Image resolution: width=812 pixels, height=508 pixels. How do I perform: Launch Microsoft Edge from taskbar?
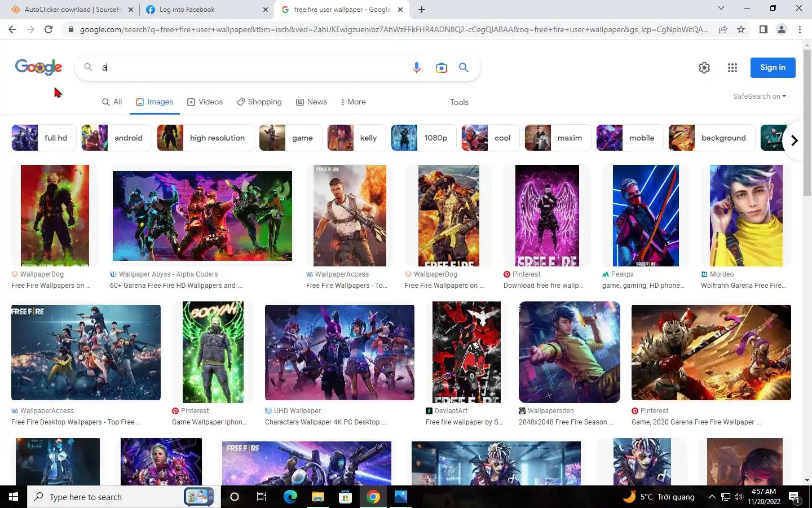pyautogui.click(x=290, y=497)
